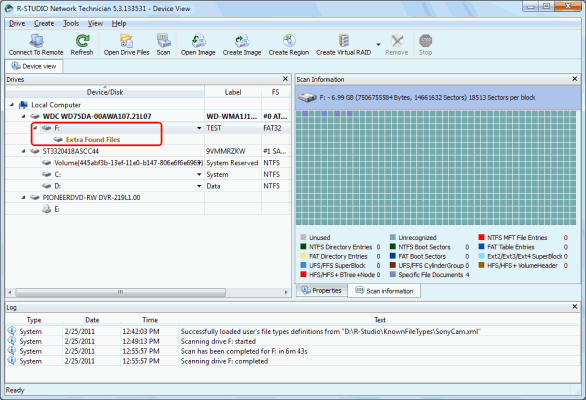
Task: Open the dropdown arrow on D: row
Action: click(x=200, y=186)
